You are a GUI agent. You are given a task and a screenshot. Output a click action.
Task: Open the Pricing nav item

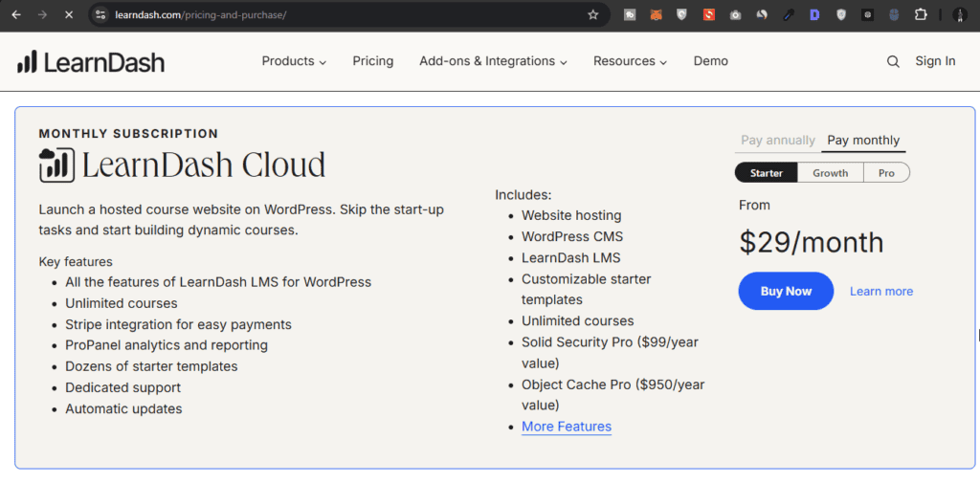(x=373, y=61)
